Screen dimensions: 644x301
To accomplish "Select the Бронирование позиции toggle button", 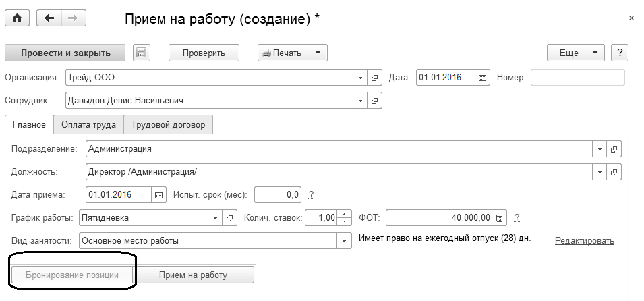I will coord(72,275).
